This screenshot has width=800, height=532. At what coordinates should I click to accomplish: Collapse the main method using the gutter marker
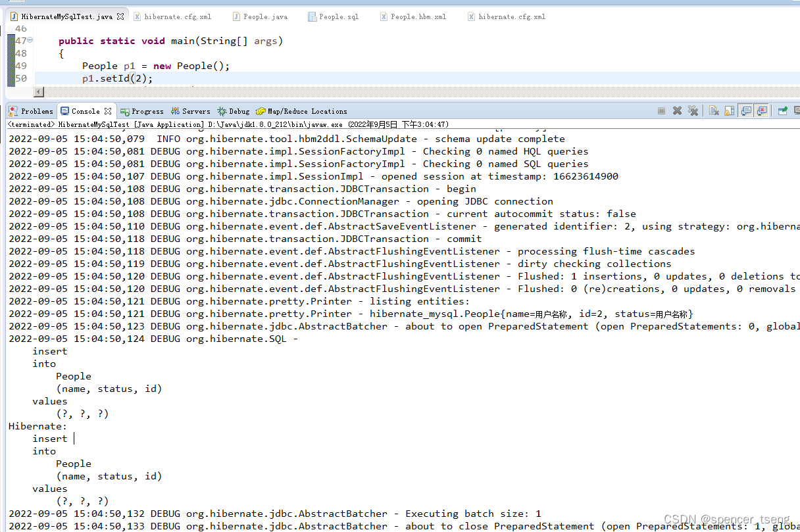pos(30,40)
